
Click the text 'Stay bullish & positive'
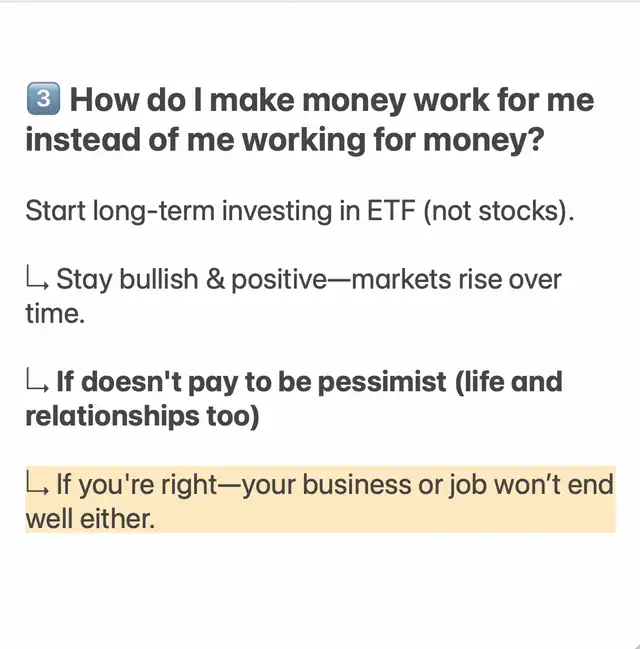click(192, 279)
